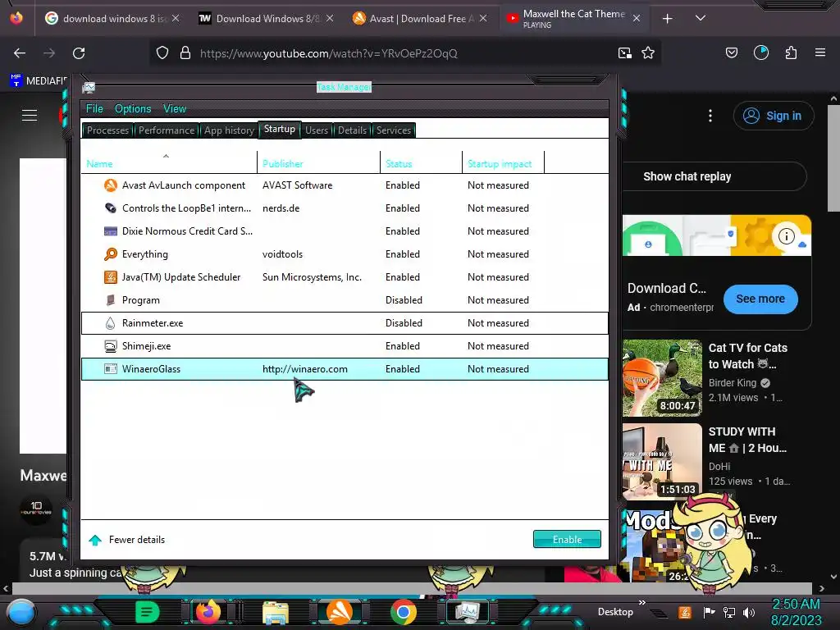This screenshot has width=840, height=630.
Task: Reload the YouTube page
Action: (79, 53)
